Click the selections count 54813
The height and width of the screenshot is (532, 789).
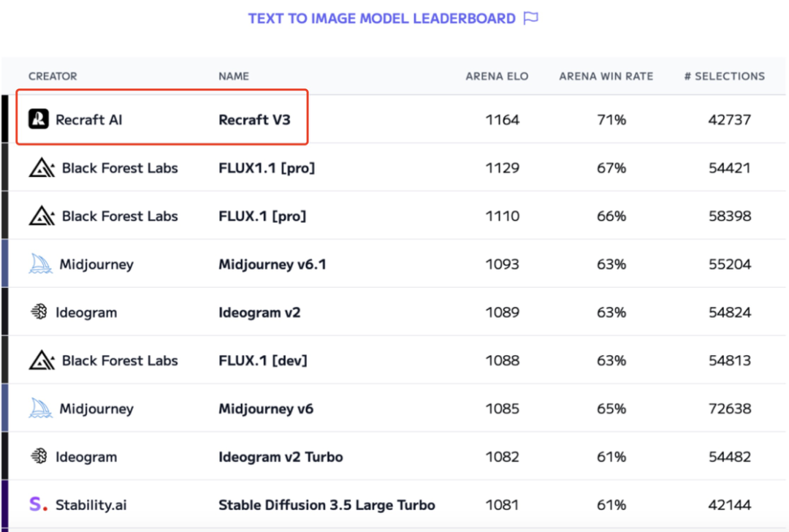tap(730, 360)
